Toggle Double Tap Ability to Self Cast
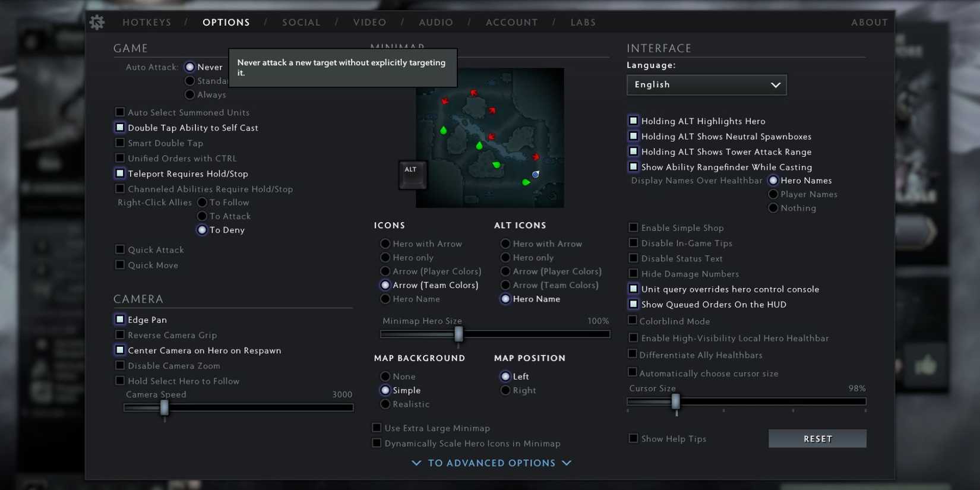This screenshot has height=490, width=980. (120, 127)
